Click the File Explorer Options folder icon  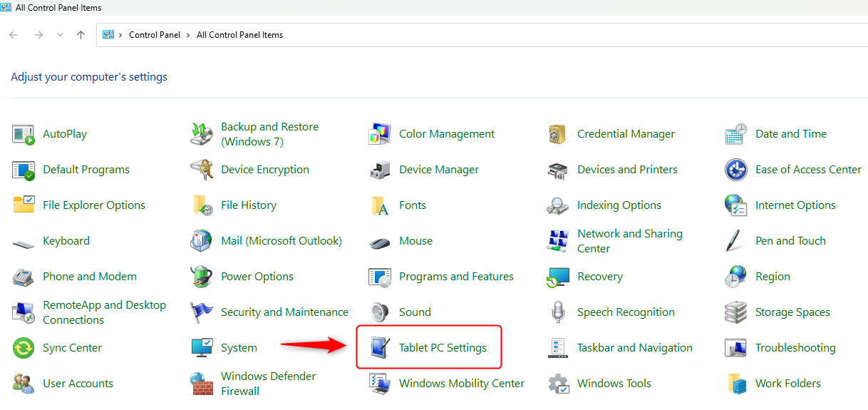click(24, 205)
